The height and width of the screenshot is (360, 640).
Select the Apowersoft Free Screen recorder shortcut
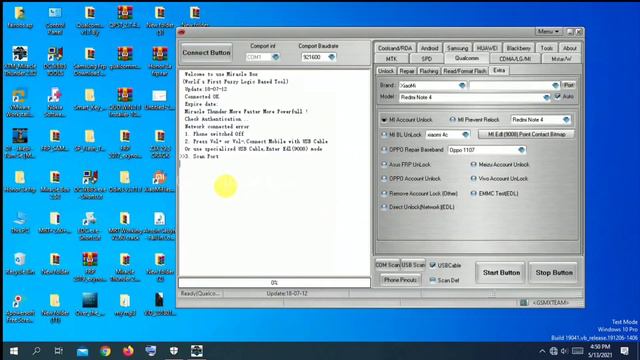20,308
